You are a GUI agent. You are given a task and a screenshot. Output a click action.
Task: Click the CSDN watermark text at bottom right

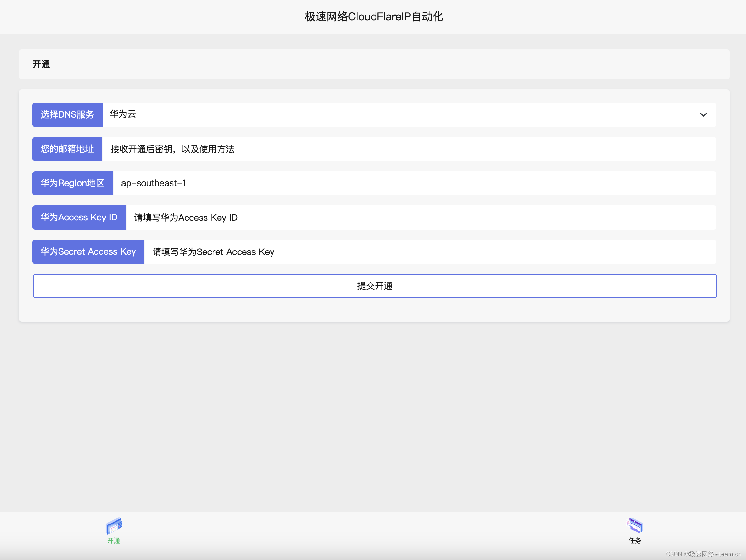pyautogui.click(x=703, y=554)
